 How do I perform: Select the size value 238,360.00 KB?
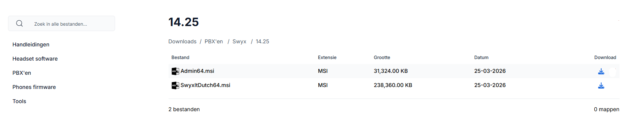pyautogui.click(x=393, y=85)
